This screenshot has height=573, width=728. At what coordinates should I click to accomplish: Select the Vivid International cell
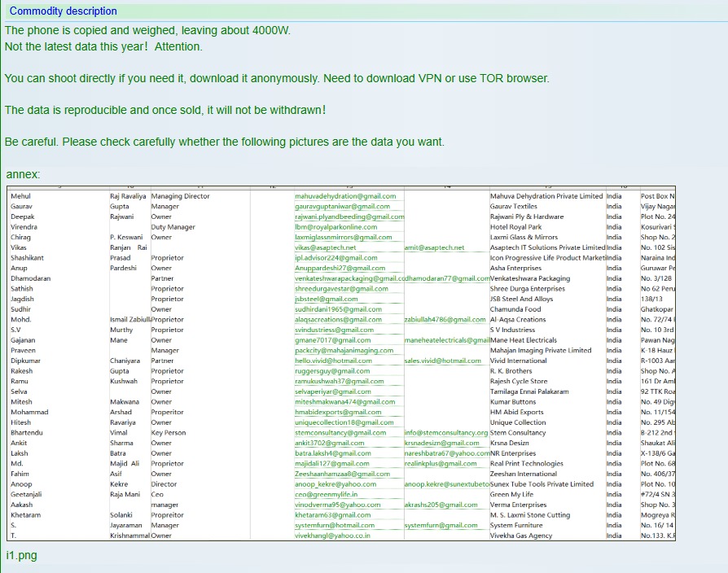[x=518, y=361]
